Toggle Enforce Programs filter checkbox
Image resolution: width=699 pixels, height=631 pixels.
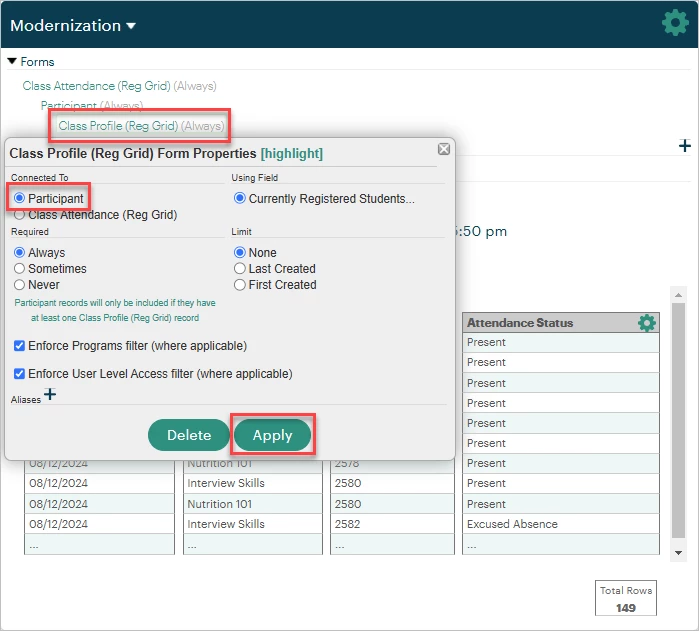click(19, 346)
